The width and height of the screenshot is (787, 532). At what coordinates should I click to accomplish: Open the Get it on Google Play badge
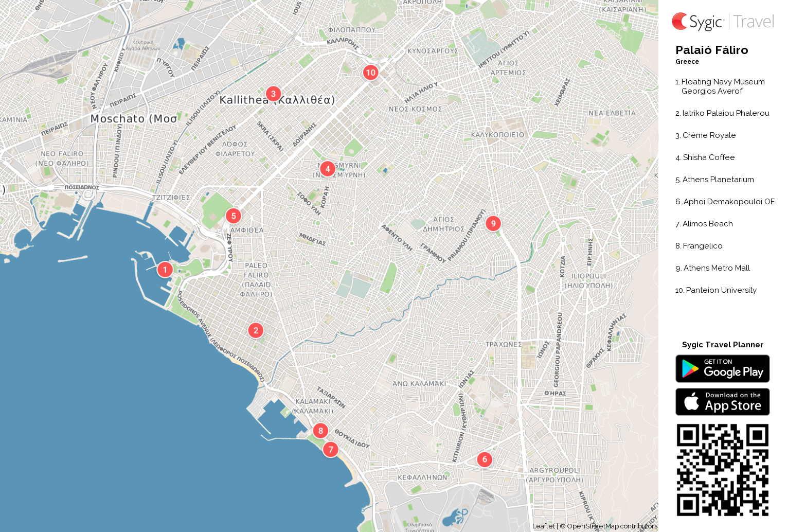[x=723, y=368]
